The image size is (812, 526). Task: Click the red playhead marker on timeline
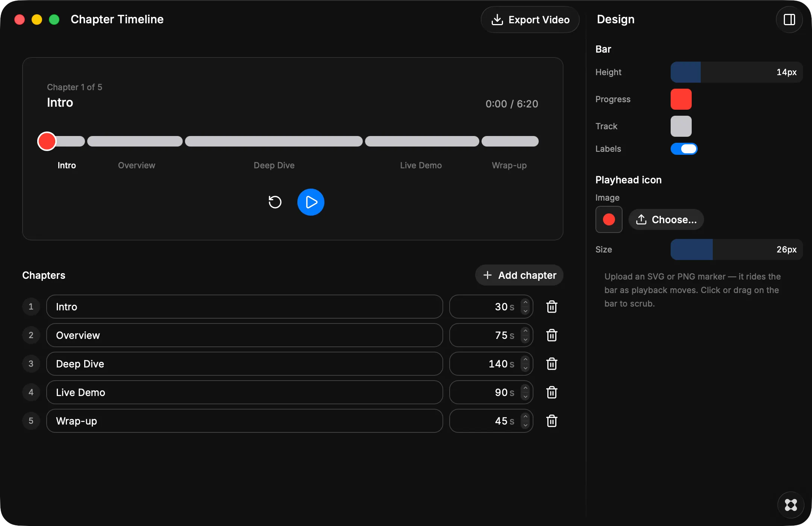click(47, 141)
